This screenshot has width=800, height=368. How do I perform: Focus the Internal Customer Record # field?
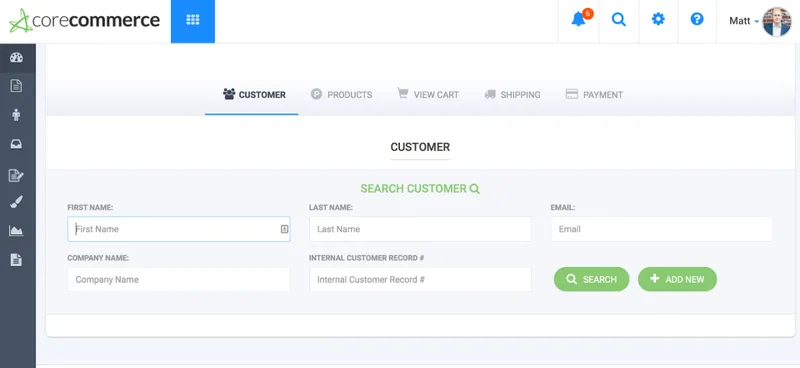pyautogui.click(x=420, y=280)
